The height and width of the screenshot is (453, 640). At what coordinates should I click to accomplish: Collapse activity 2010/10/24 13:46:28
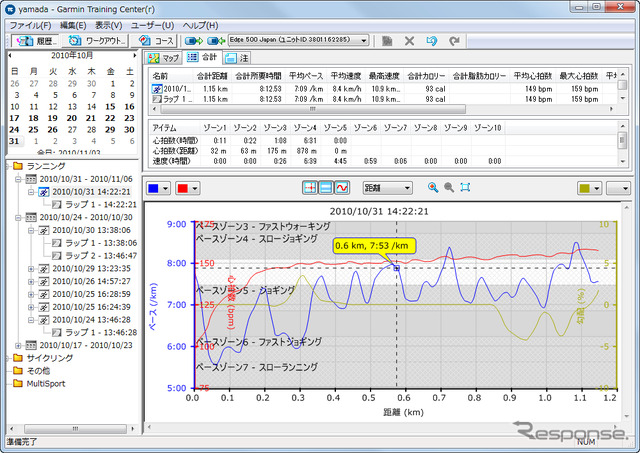31,320
